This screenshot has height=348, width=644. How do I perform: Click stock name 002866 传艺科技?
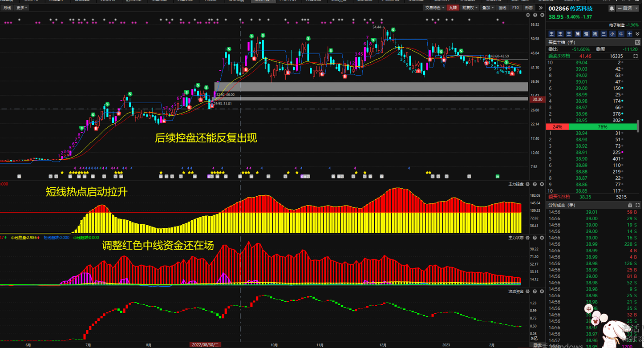click(571, 8)
